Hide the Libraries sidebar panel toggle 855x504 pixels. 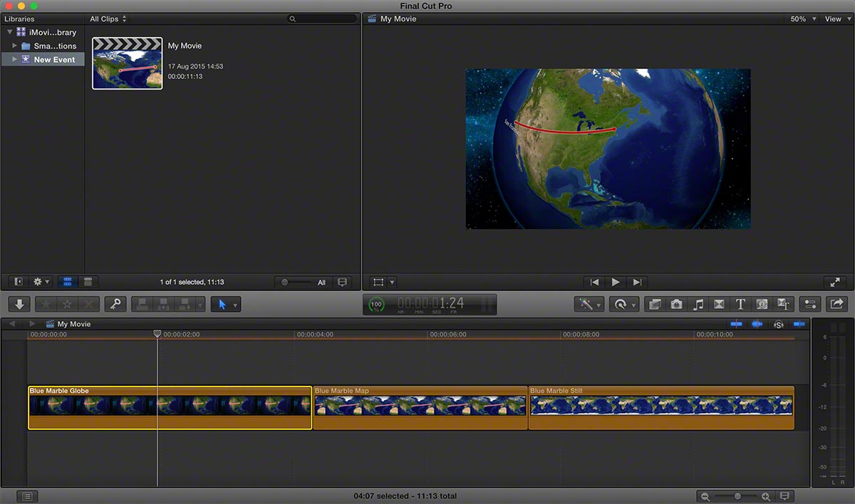(19, 282)
